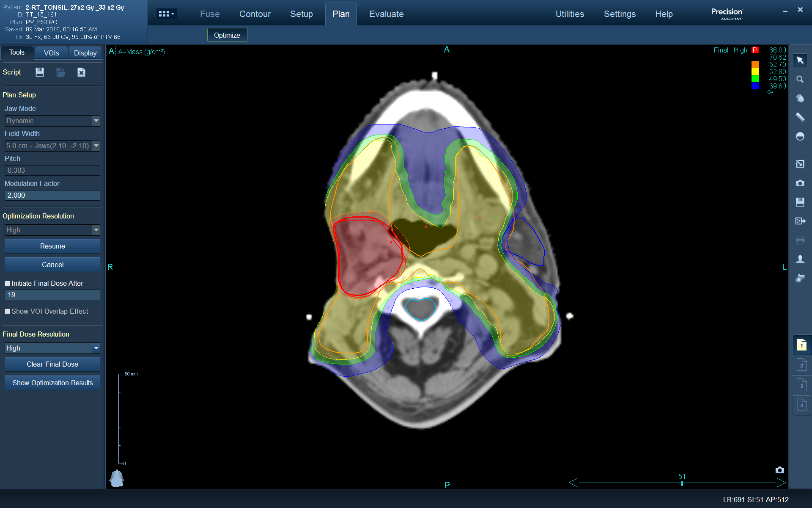Select the ruler measurement tool
This screenshot has width=812, height=508.
[800, 117]
